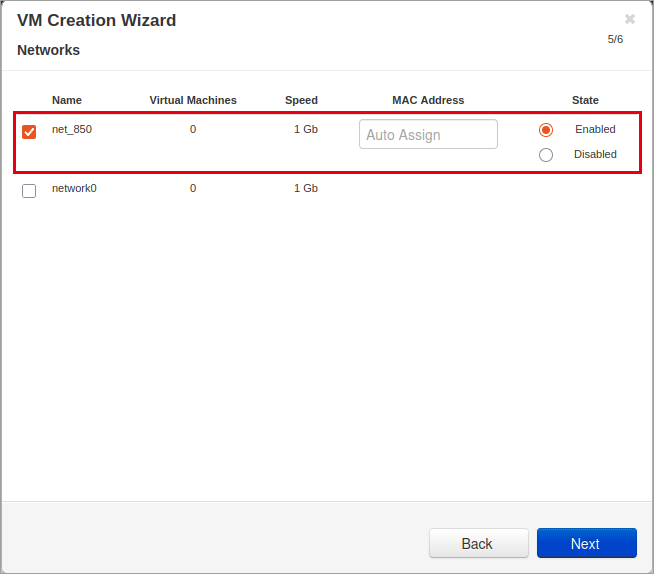Click the Disabled label text
The width and height of the screenshot is (654, 574).
tap(595, 154)
